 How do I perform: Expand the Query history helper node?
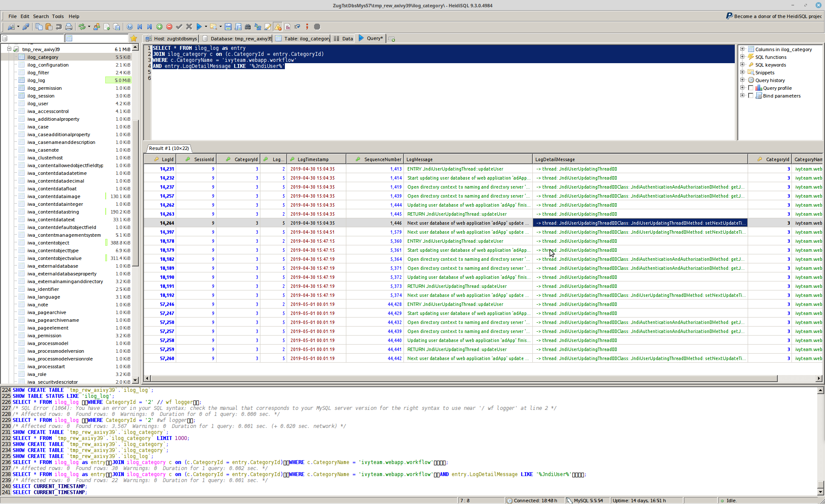[742, 80]
